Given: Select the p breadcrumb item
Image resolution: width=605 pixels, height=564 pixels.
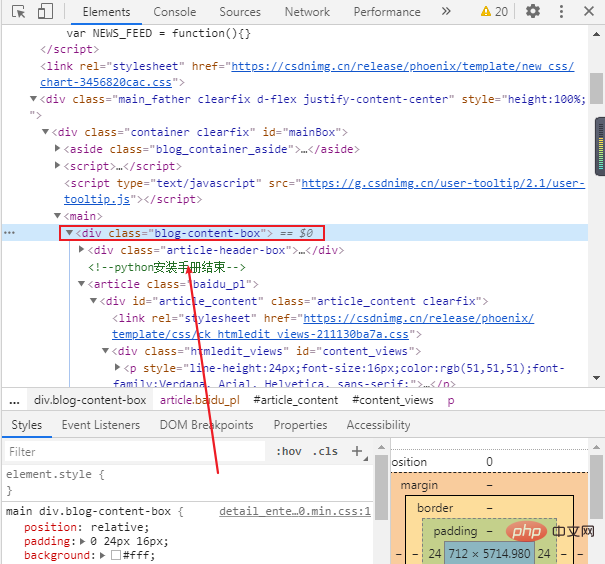Looking at the screenshot, I should pos(451,401).
